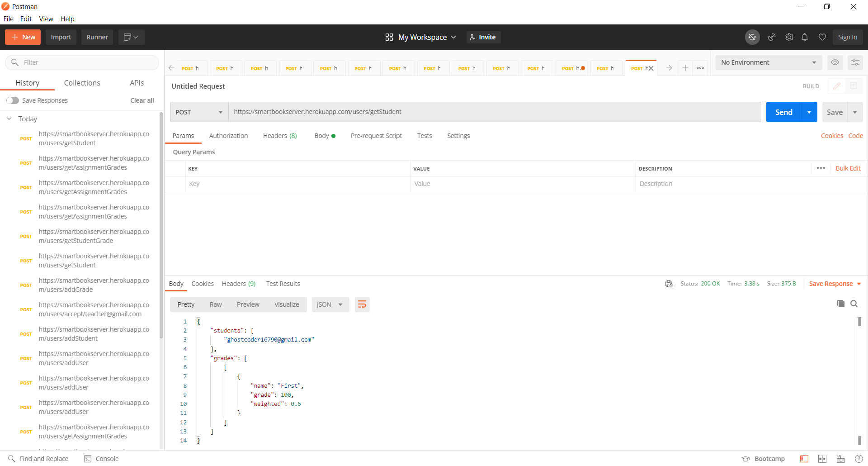The width and height of the screenshot is (868, 466).
Task: Open the View menu
Action: [46, 19]
